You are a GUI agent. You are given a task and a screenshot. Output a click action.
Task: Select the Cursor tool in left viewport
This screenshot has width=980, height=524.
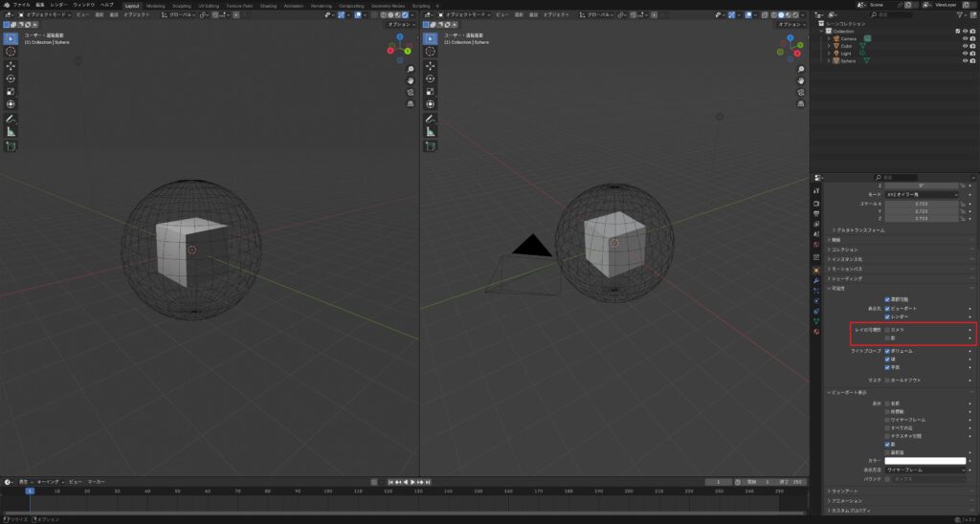tap(11, 52)
